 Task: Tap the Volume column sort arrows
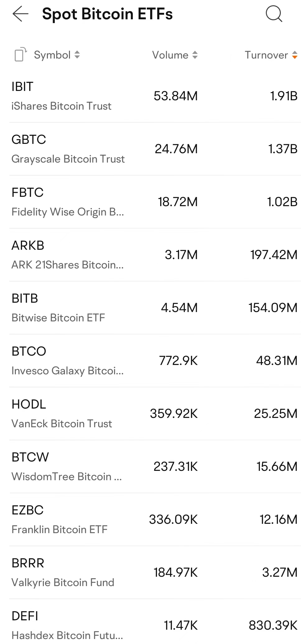[195, 55]
